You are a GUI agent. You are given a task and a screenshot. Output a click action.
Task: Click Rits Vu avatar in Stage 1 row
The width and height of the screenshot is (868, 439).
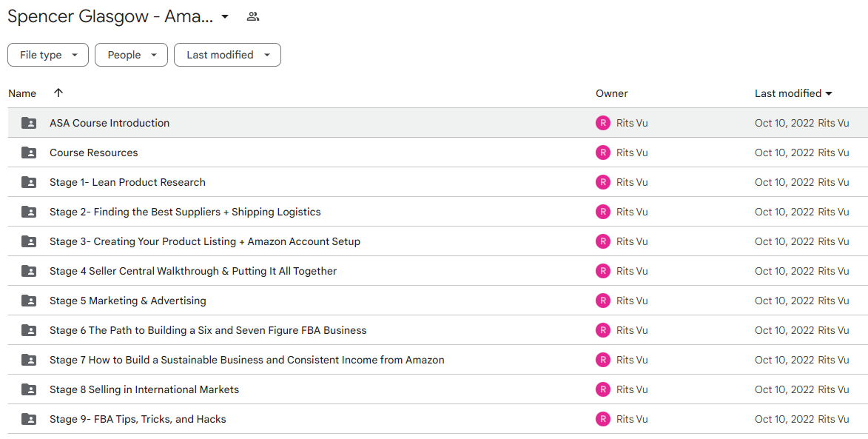(x=603, y=182)
